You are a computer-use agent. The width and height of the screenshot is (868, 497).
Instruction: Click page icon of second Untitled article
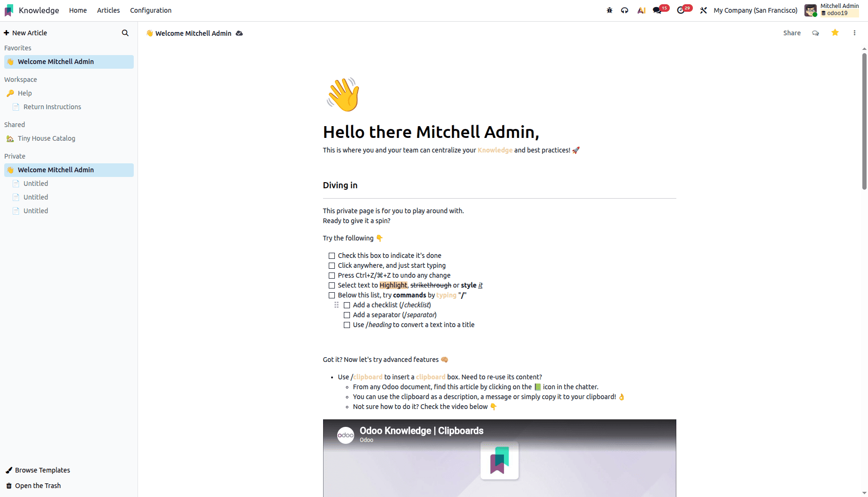pyautogui.click(x=16, y=197)
